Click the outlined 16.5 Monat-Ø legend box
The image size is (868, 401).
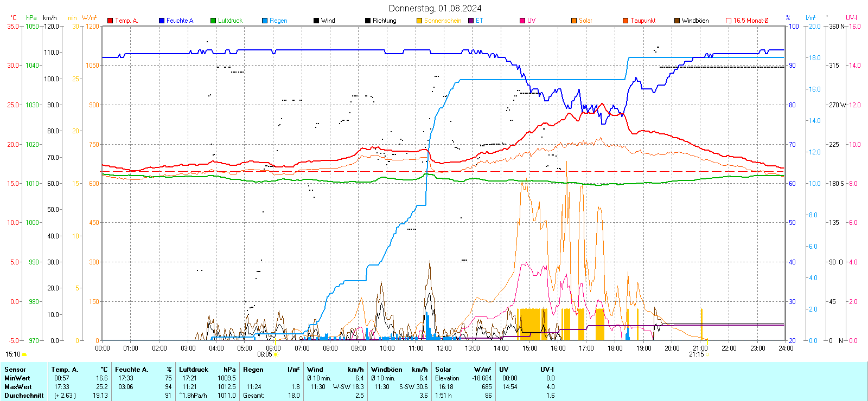tap(729, 21)
